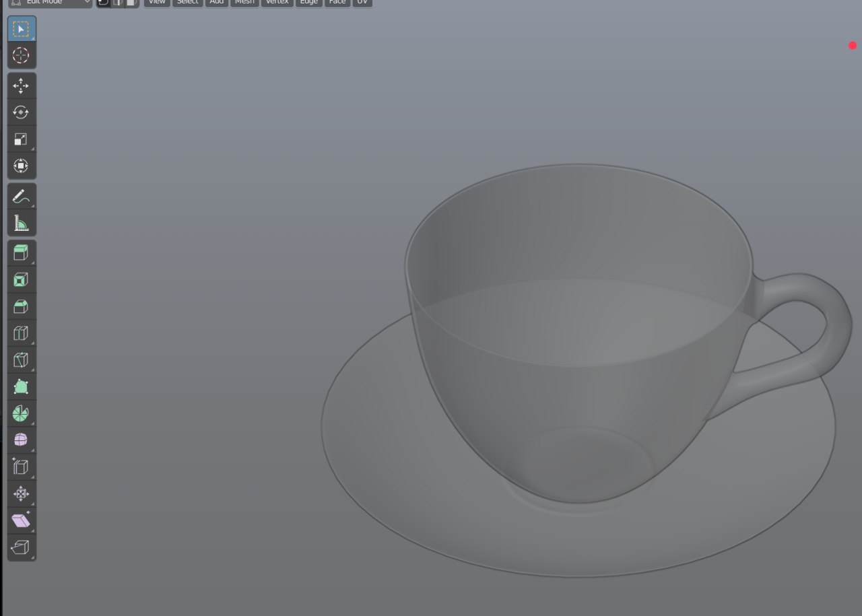Screen dimensions: 862x616
Task: Open the Edge menu
Action: pos(309,3)
